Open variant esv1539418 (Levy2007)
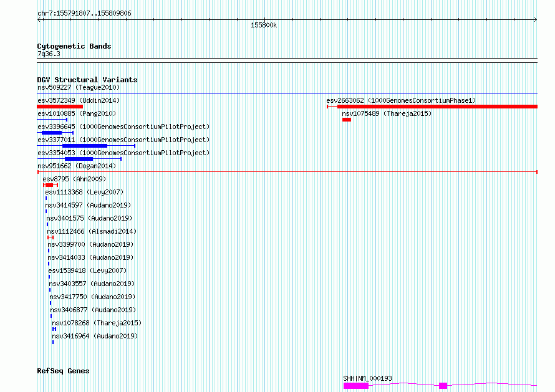 (87, 270)
